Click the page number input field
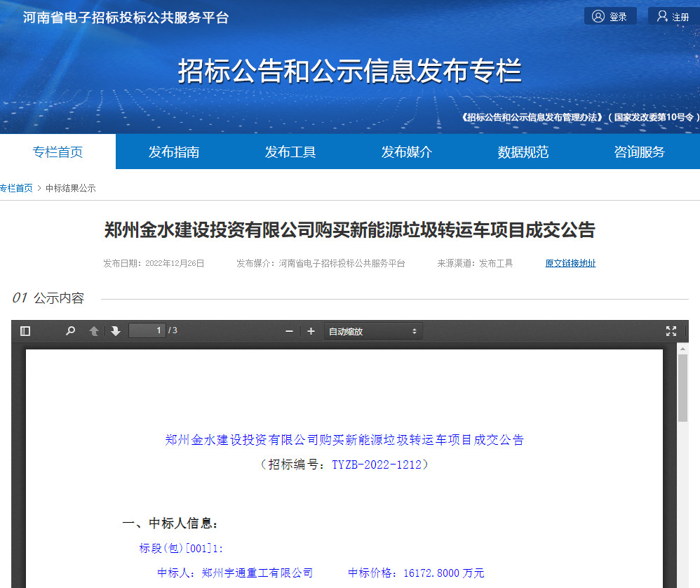This screenshot has height=588, width=700. tap(147, 330)
